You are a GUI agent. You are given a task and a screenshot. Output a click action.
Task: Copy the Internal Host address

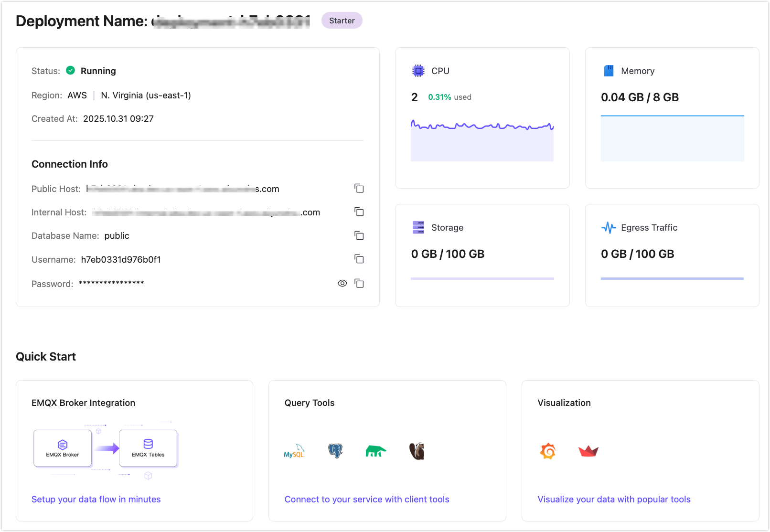click(359, 212)
